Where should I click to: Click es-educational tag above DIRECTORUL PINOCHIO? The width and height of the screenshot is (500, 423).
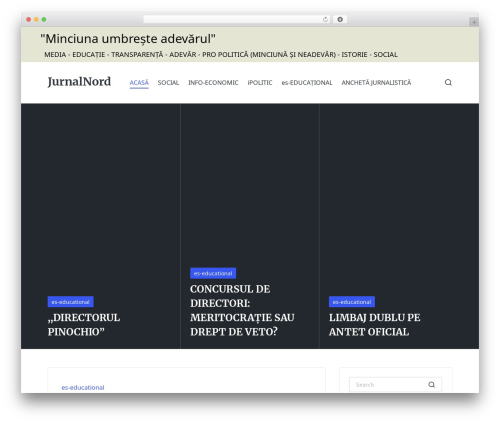(x=70, y=302)
